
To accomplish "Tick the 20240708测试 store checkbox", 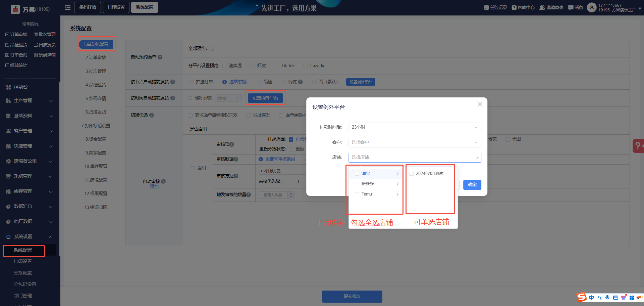I will point(411,174).
